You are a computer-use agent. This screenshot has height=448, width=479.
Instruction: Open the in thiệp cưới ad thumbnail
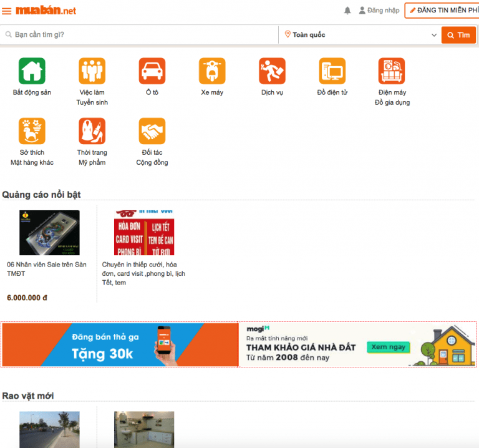click(x=144, y=233)
